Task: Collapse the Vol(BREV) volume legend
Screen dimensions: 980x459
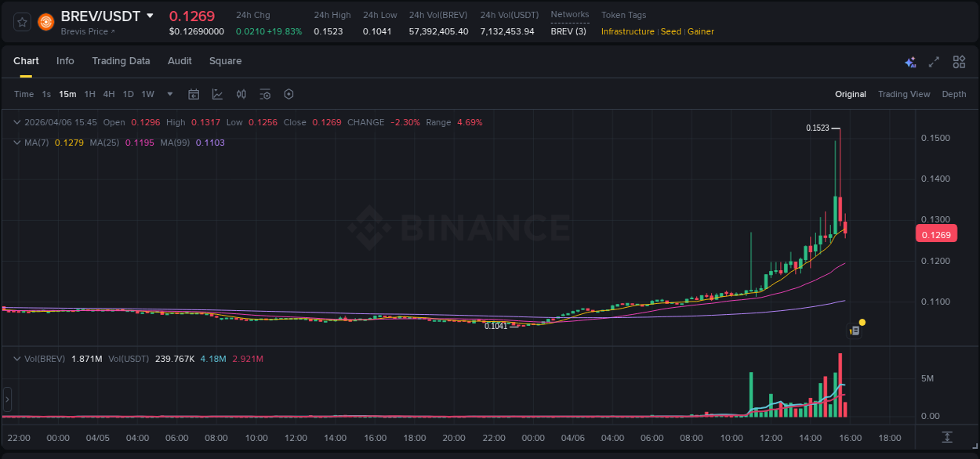Action: [17, 359]
